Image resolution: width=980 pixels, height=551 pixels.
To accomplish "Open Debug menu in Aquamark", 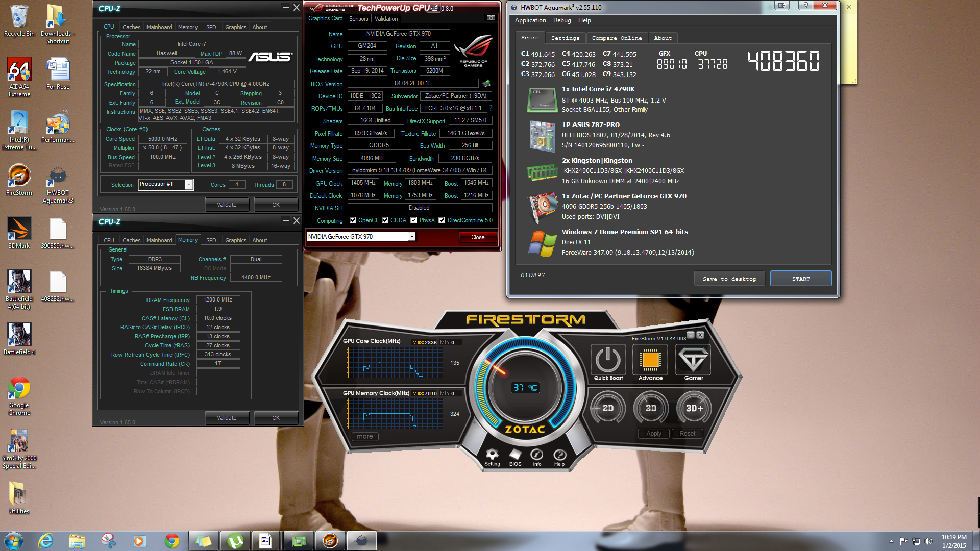I will tap(562, 20).
